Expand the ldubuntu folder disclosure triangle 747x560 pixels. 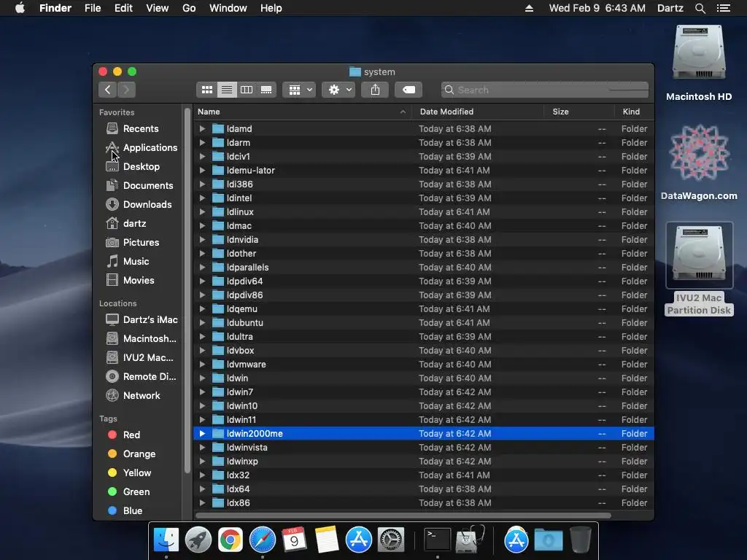tap(202, 322)
